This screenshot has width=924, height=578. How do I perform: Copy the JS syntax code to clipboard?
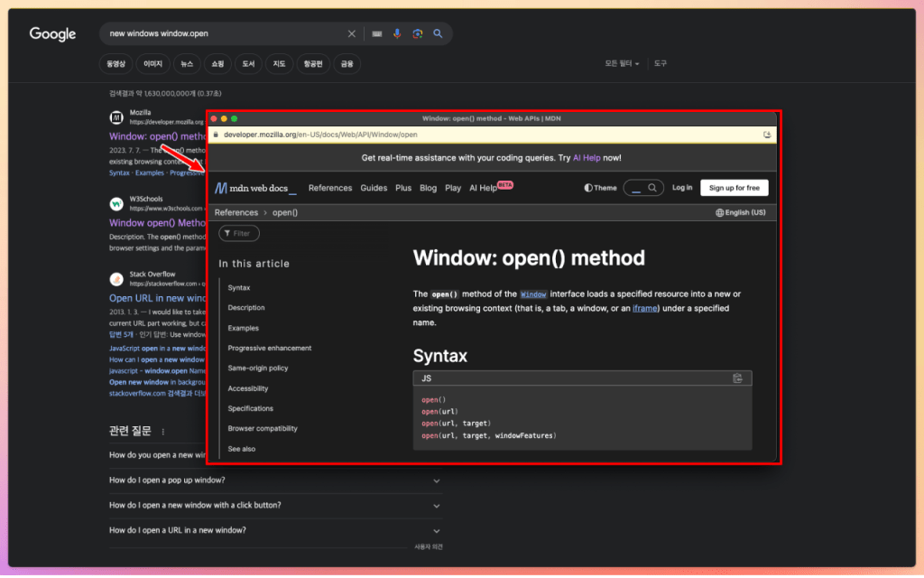(737, 378)
